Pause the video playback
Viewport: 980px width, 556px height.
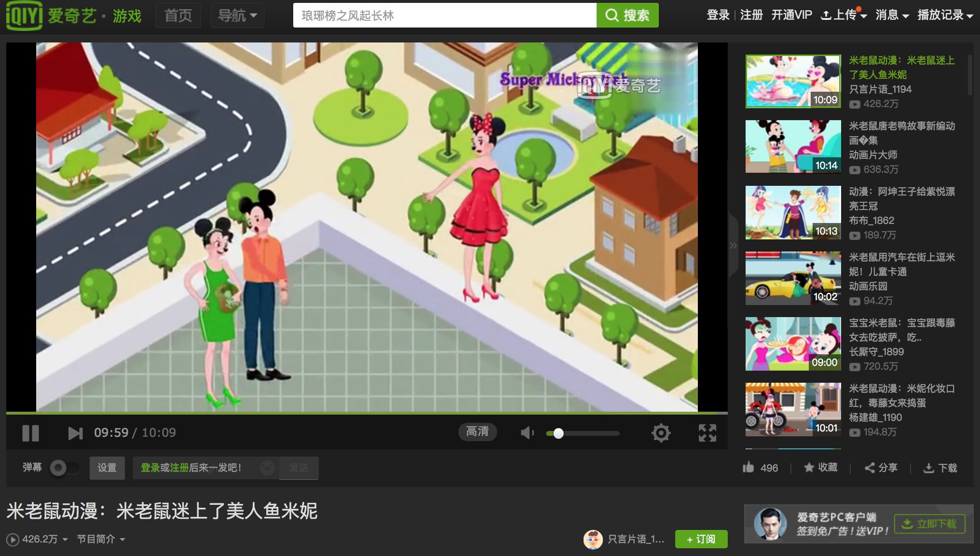coord(30,433)
